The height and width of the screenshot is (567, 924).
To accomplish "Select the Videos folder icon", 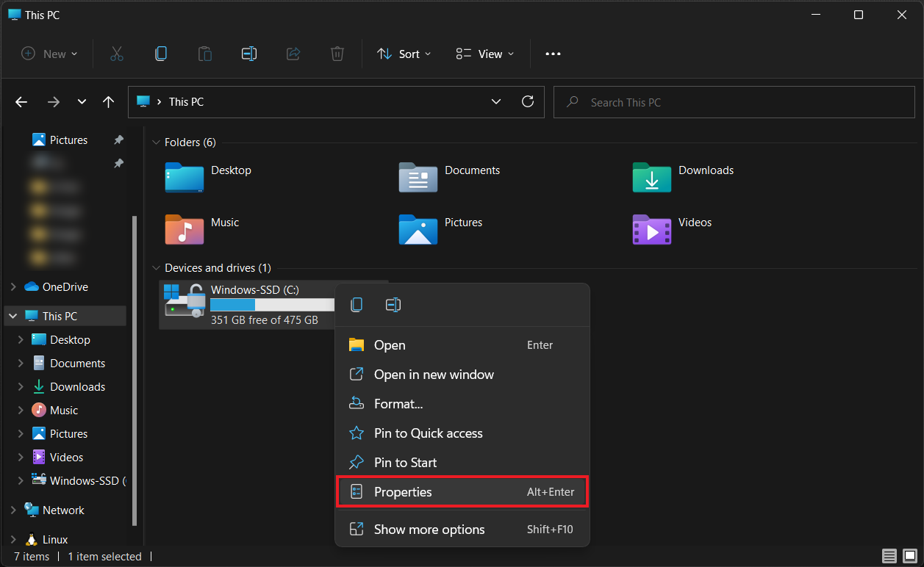I will (x=652, y=229).
